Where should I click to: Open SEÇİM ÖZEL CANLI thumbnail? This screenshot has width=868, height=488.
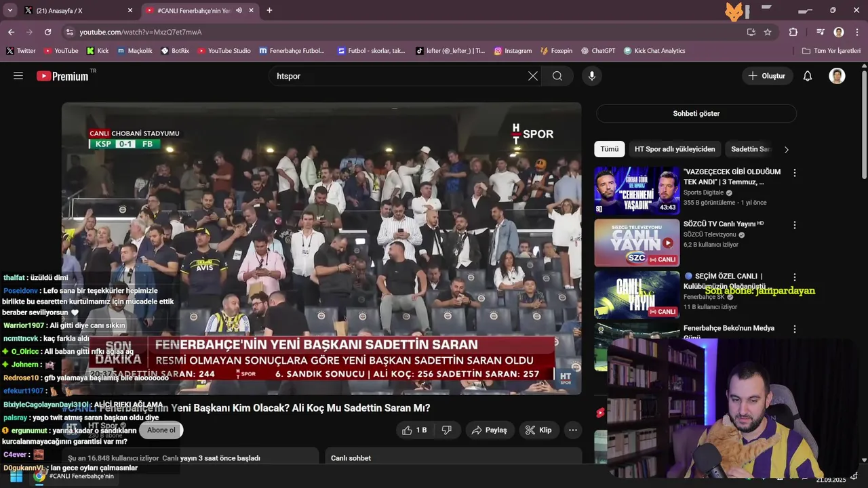pos(637,295)
